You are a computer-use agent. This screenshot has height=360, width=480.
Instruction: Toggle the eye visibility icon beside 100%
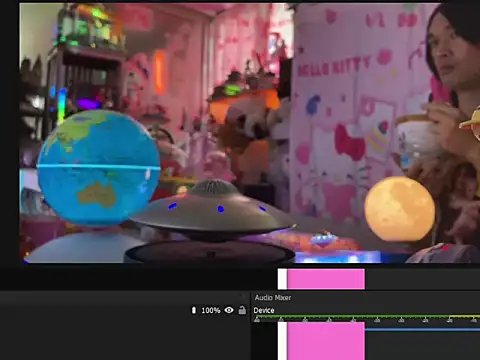(229, 310)
